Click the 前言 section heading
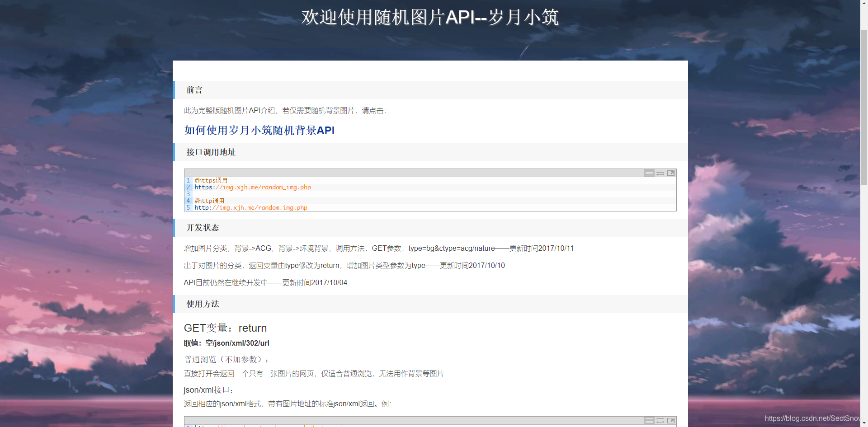 194,90
